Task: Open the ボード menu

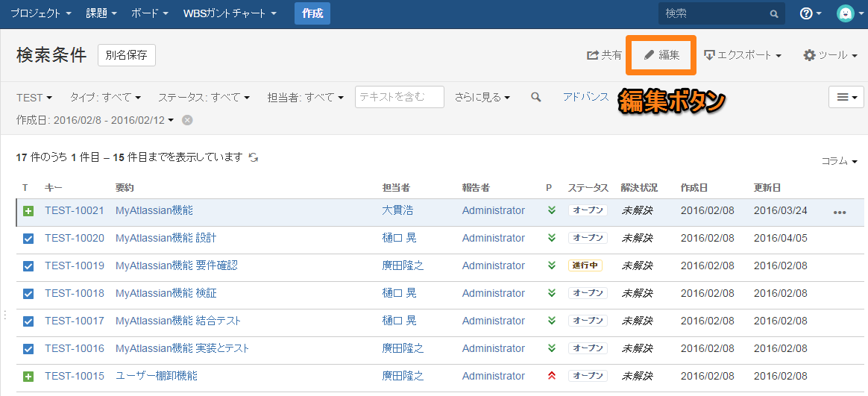Action: pyautogui.click(x=149, y=14)
